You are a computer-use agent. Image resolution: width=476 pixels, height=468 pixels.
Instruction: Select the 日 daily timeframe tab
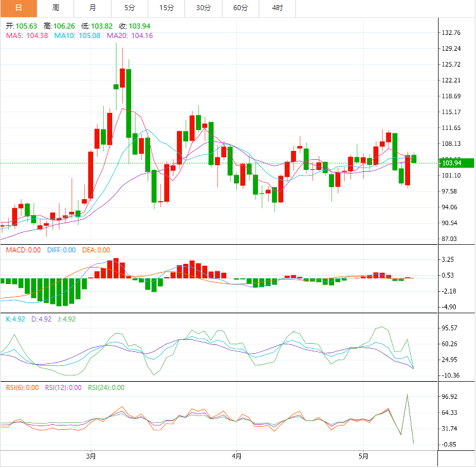18,8
